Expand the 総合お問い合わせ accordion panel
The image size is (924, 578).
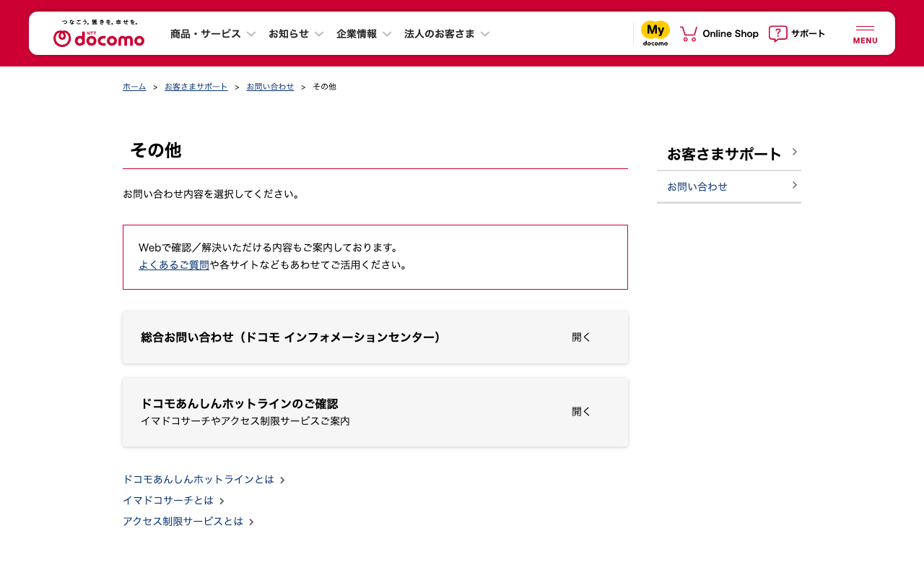point(581,337)
